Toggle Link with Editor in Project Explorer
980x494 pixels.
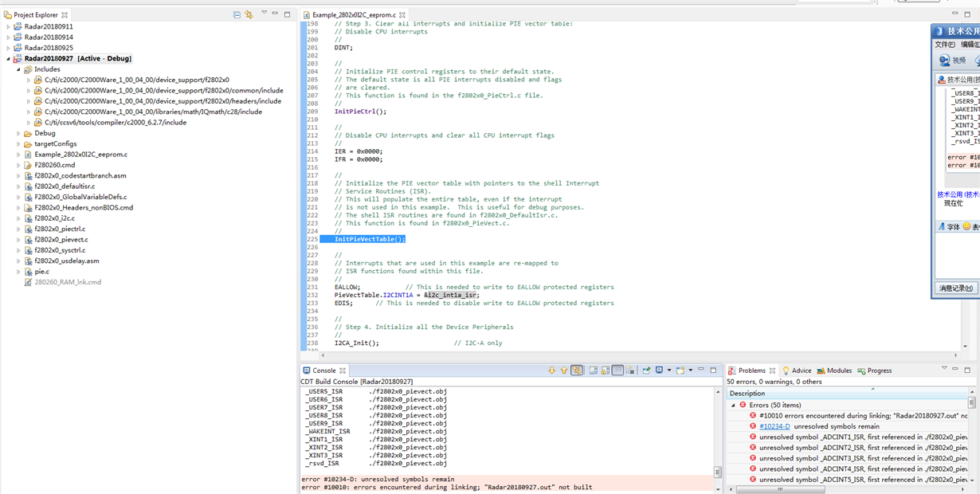pyautogui.click(x=249, y=14)
